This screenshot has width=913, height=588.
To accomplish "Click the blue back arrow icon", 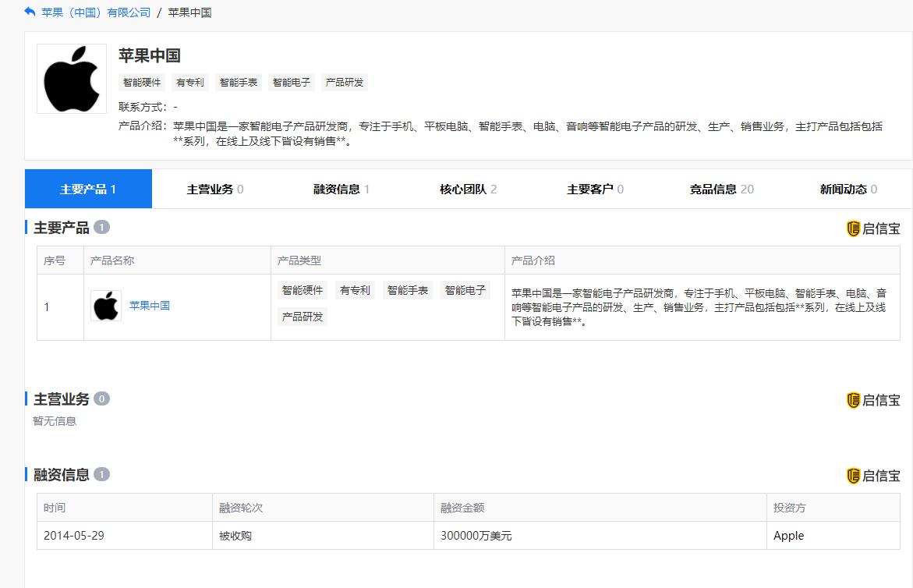I will coord(30,12).
